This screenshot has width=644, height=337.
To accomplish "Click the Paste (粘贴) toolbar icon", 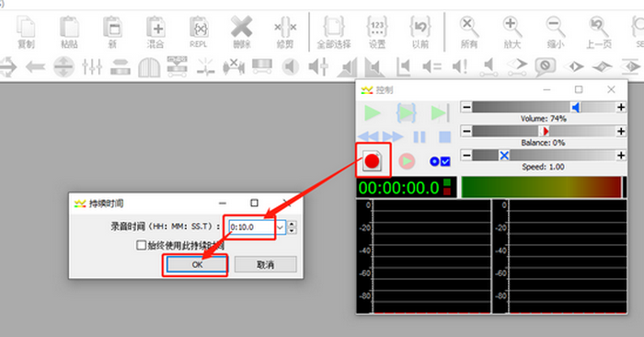I will (x=69, y=32).
